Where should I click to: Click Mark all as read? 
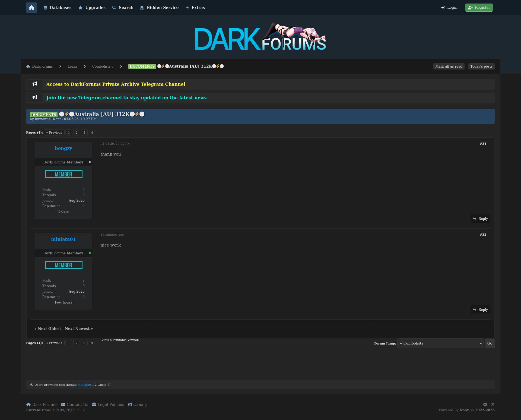(449, 67)
